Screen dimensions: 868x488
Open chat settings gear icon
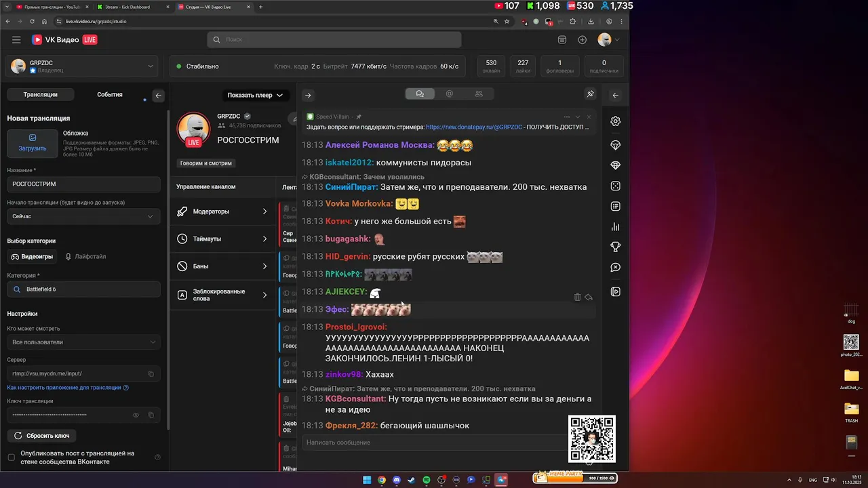[x=616, y=121]
